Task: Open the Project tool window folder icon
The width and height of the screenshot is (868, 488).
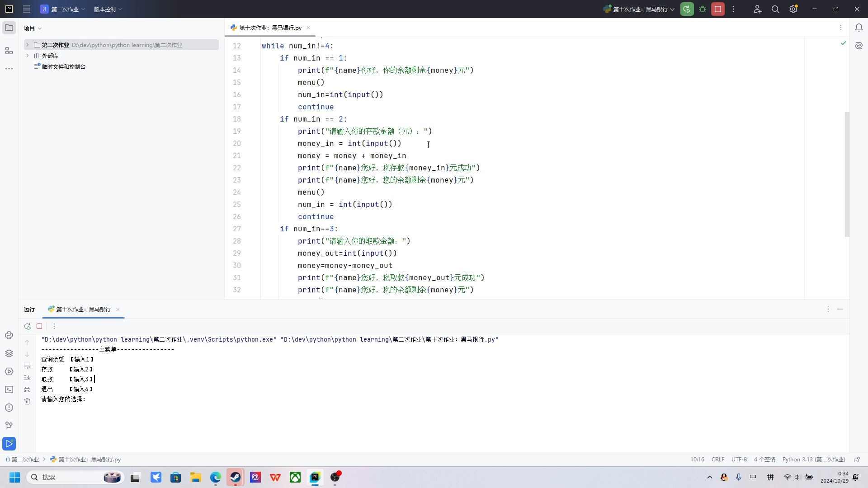Action: (x=9, y=28)
